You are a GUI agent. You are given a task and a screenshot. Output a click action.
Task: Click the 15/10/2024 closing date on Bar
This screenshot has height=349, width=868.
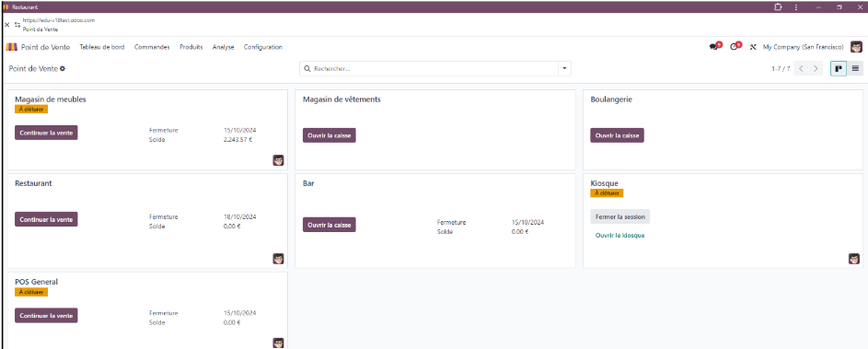528,222
